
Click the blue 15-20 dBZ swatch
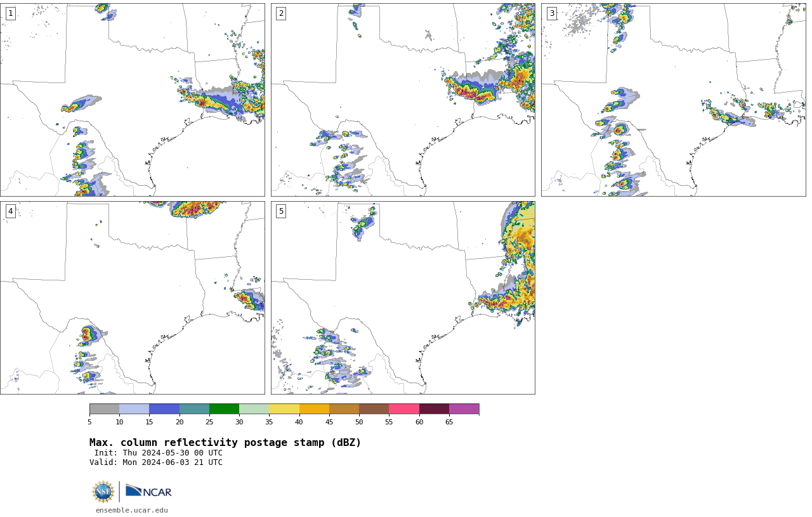coord(164,409)
